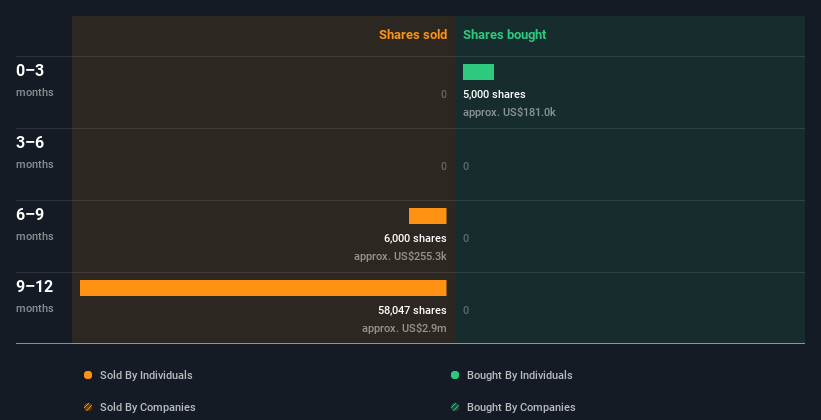Select the long orange 58,047 shares bar

tap(263, 288)
